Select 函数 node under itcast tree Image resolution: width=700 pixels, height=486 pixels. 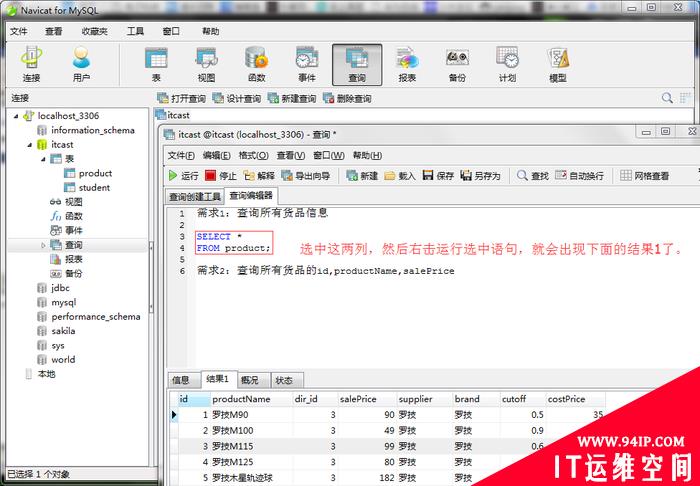(x=67, y=216)
